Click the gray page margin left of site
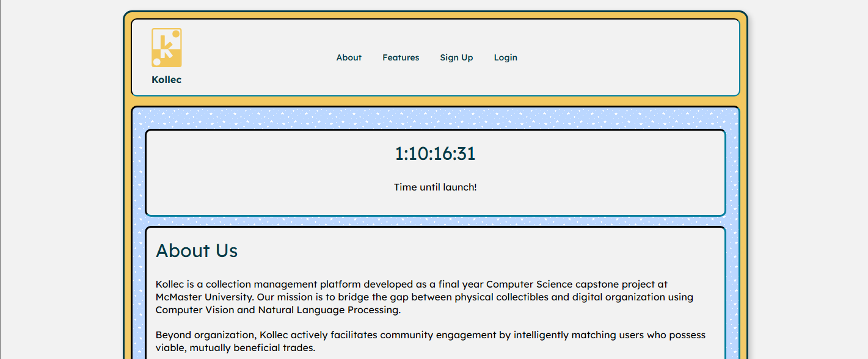 click(61, 183)
